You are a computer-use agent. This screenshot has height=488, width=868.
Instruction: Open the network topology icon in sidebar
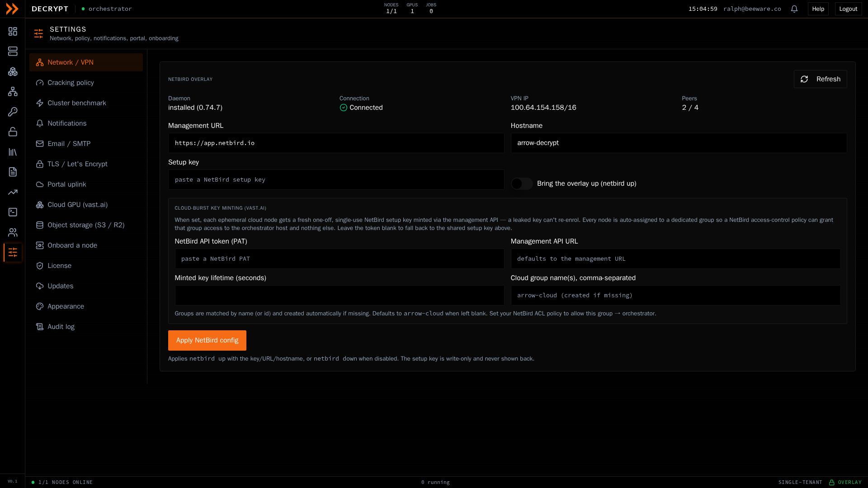click(x=13, y=92)
